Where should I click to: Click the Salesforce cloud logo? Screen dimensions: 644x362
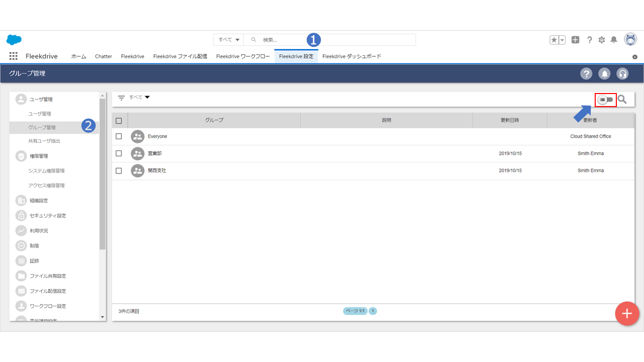[x=14, y=40]
